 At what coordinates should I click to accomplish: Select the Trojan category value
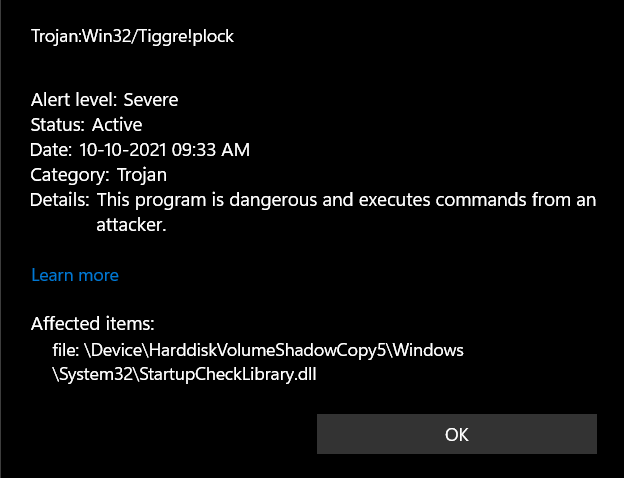[142, 175]
